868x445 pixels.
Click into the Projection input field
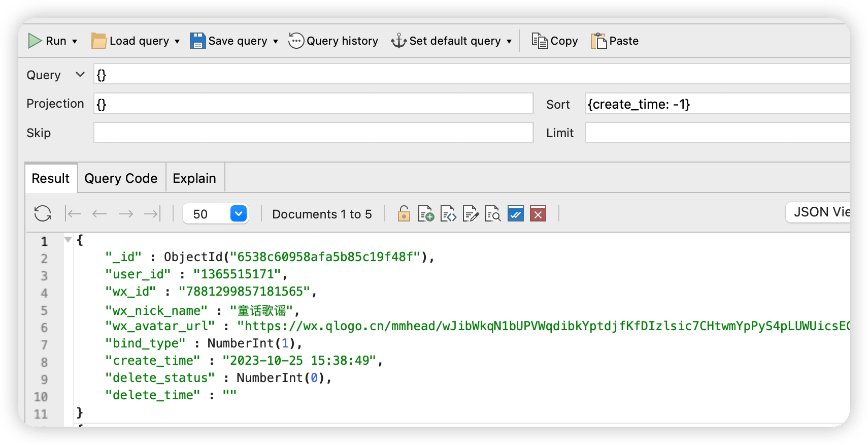click(x=313, y=104)
